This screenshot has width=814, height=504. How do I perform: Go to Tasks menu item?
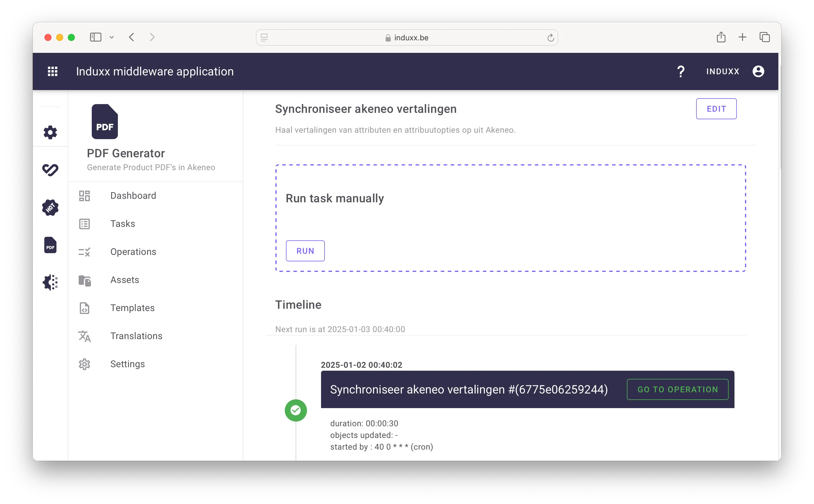pos(123,224)
